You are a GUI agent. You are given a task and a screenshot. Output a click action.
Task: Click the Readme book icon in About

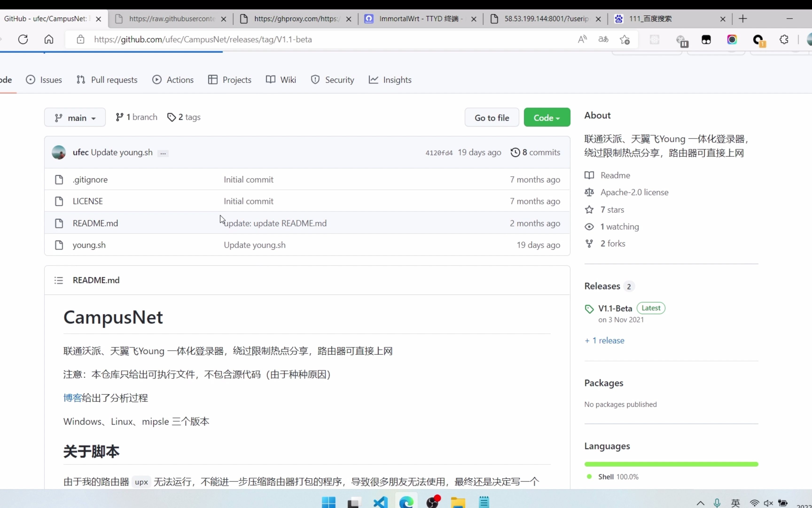(x=589, y=175)
